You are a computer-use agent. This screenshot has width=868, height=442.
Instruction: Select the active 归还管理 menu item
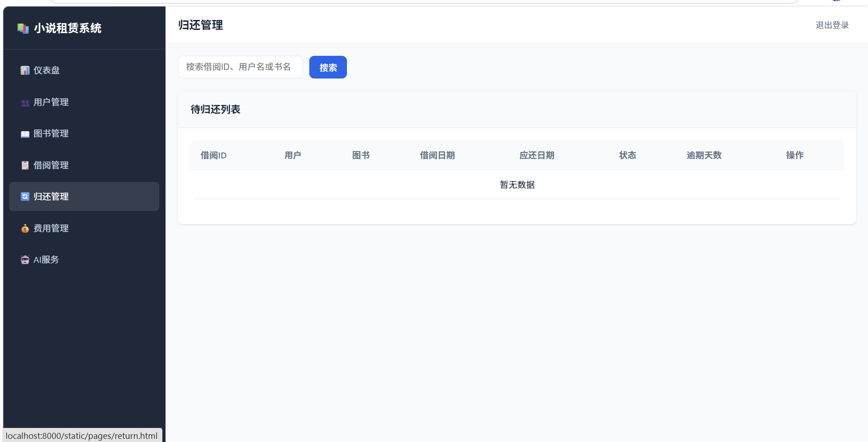click(x=84, y=196)
